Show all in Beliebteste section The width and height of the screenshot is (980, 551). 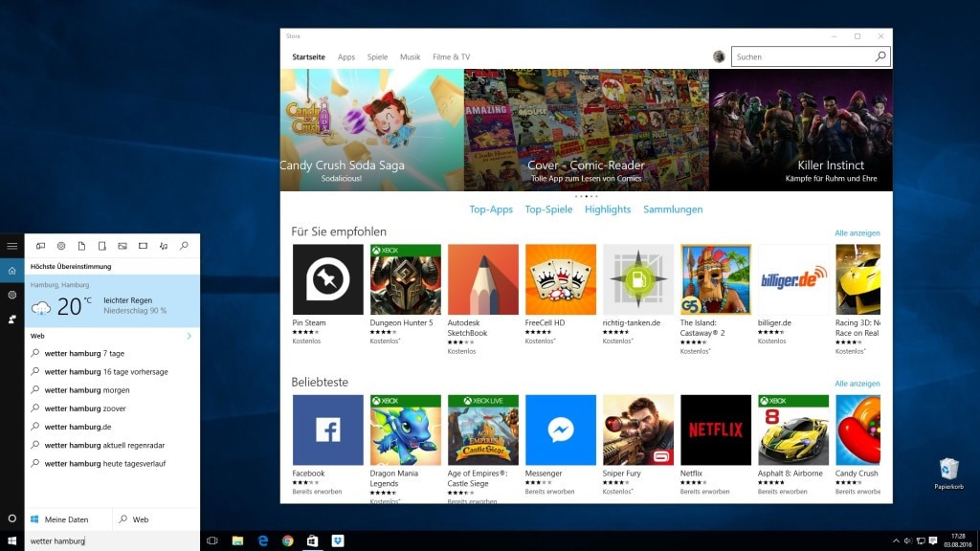[x=857, y=384]
